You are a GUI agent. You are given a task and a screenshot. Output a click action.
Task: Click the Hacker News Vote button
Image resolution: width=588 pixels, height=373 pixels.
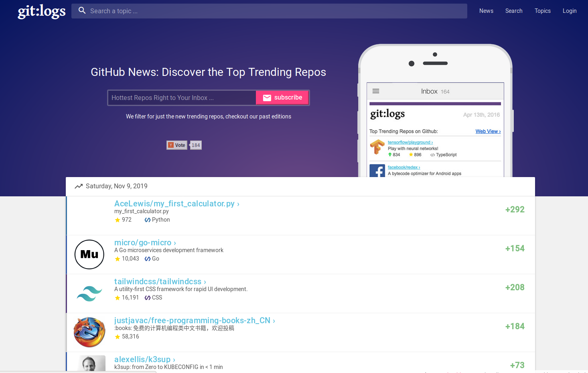tap(177, 145)
